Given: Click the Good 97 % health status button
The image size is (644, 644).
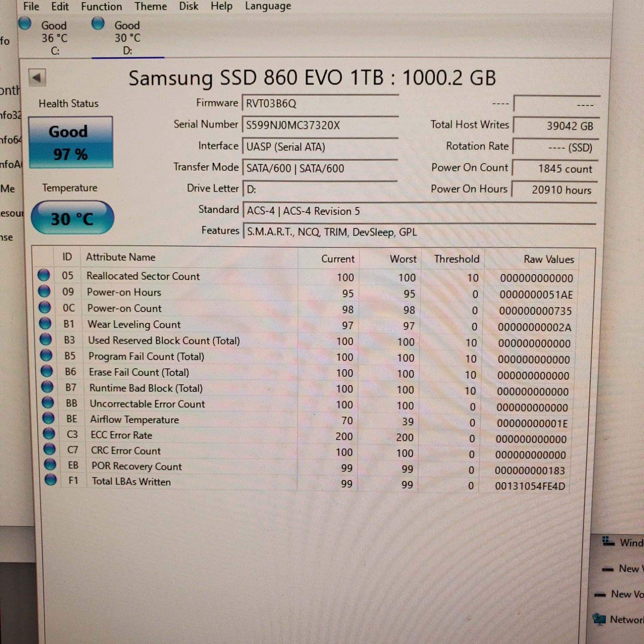Looking at the screenshot, I should pyautogui.click(x=70, y=143).
